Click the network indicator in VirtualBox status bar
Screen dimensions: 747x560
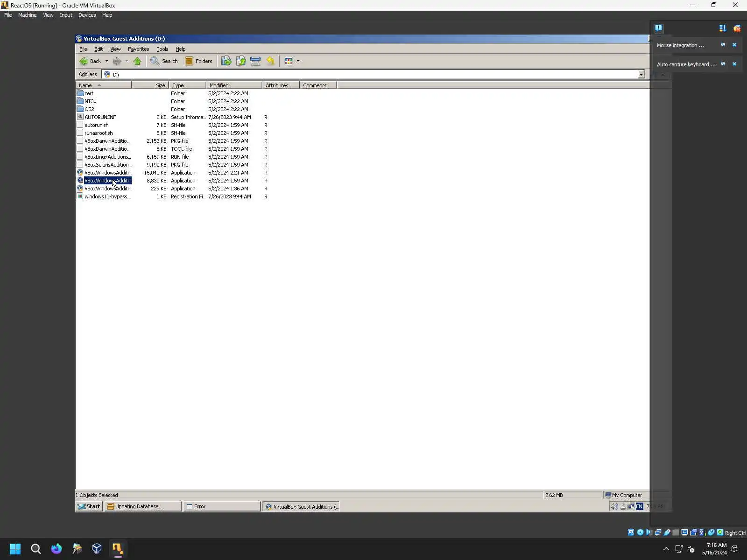[x=658, y=532]
